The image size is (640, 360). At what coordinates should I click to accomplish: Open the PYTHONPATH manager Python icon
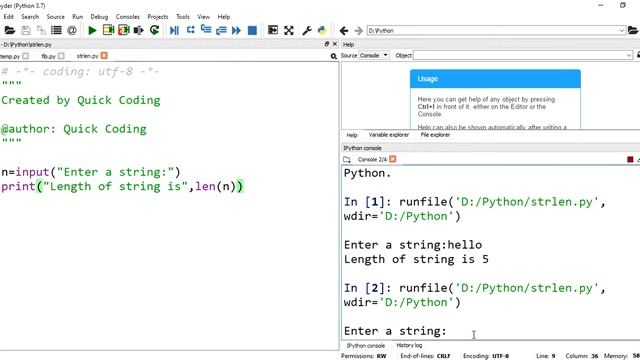coord(322,30)
